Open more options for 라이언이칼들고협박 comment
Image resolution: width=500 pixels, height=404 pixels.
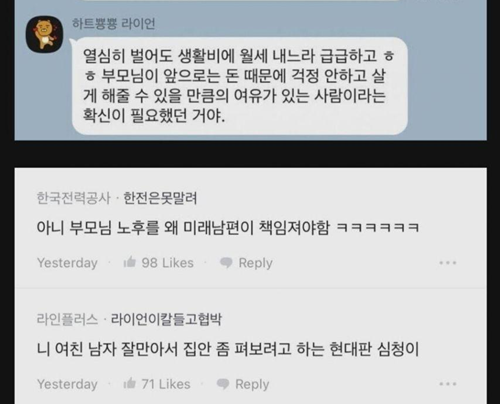point(448,384)
